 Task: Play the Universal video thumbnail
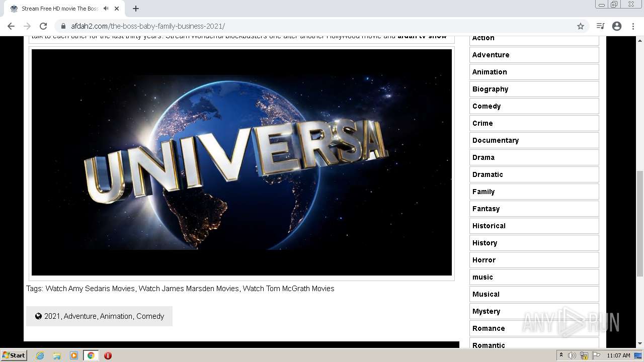tap(242, 162)
